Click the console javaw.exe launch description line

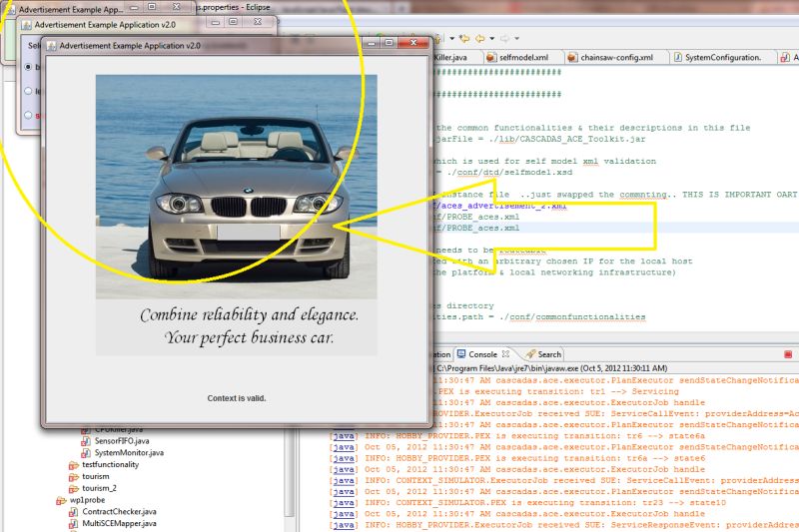551,368
